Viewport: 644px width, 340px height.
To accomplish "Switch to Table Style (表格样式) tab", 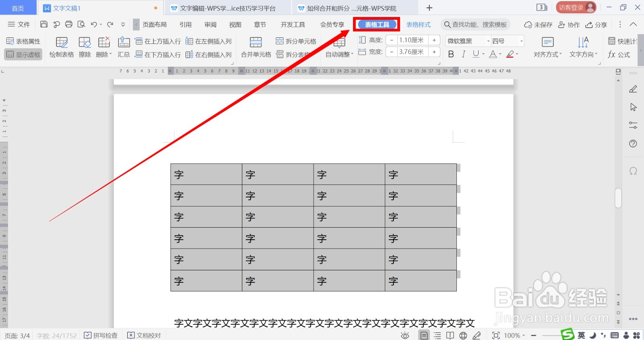I will coord(419,25).
